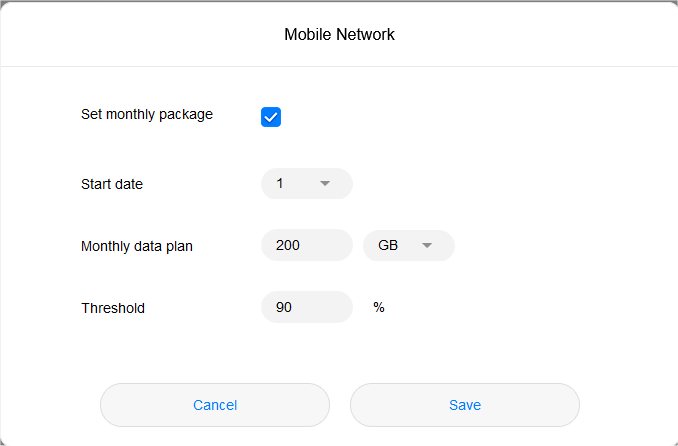Click the percent symbol next to Threshold
Screen dimensions: 678x446
(x=379, y=307)
